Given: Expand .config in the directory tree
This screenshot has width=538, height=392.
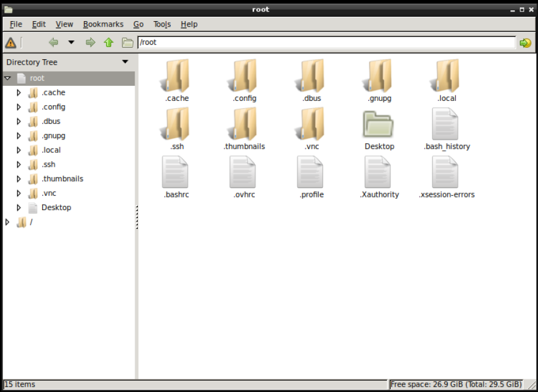Looking at the screenshot, I should point(19,107).
